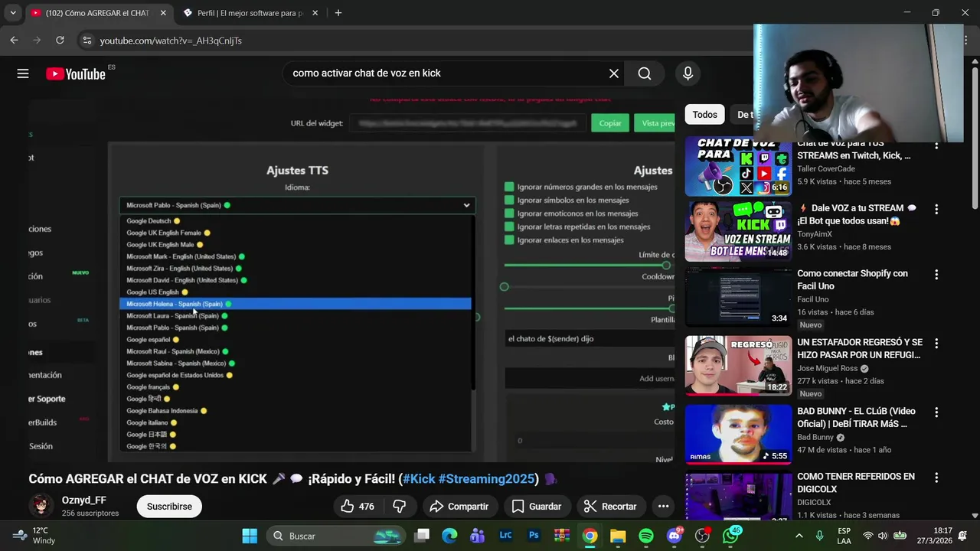
Task: Open a new browser tab
Action: click(338, 13)
